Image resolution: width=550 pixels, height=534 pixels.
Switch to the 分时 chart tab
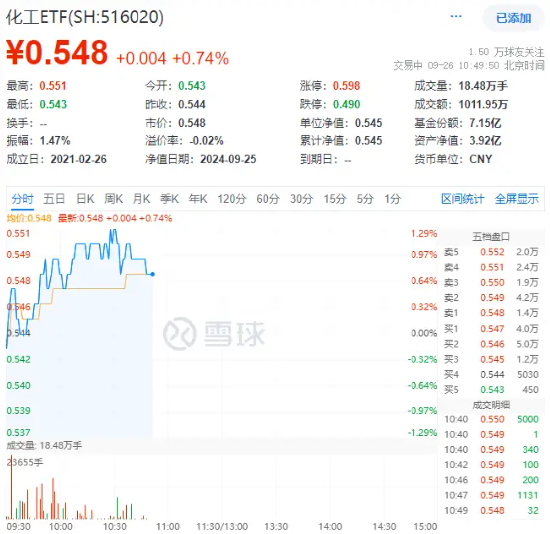click(x=22, y=199)
